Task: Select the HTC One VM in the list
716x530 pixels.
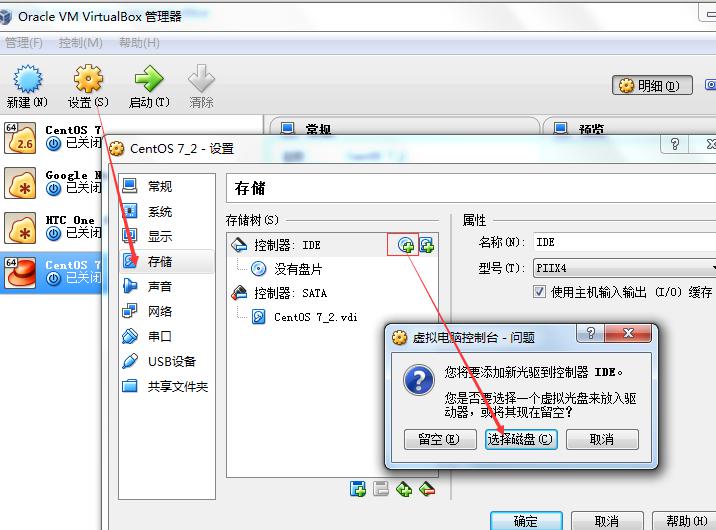Action: pyautogui.click(x=52, y=227)
